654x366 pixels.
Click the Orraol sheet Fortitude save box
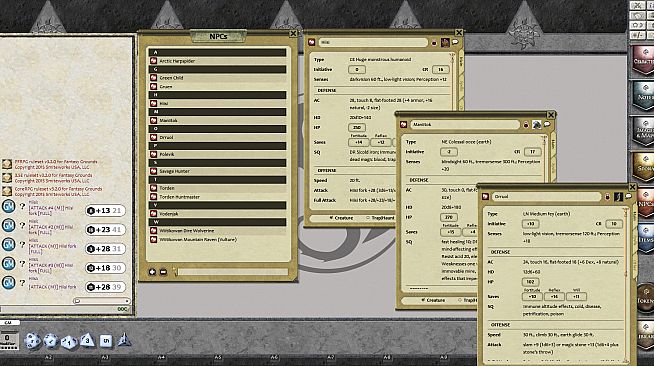pyautogui.click(x=532, y=297)
